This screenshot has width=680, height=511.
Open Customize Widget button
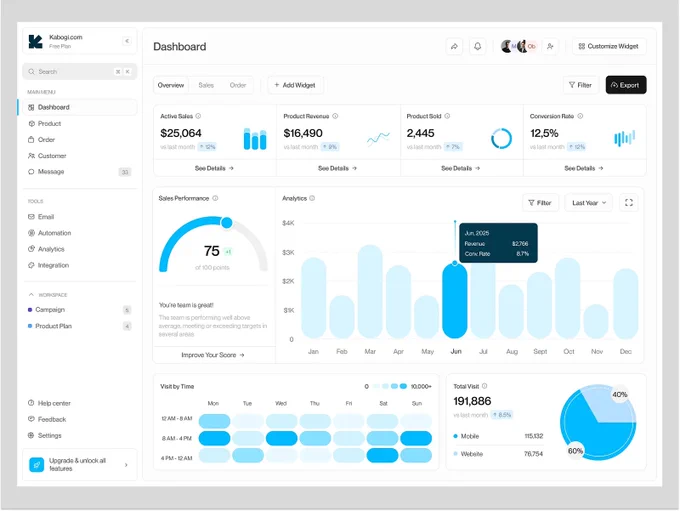coord(609,46)
